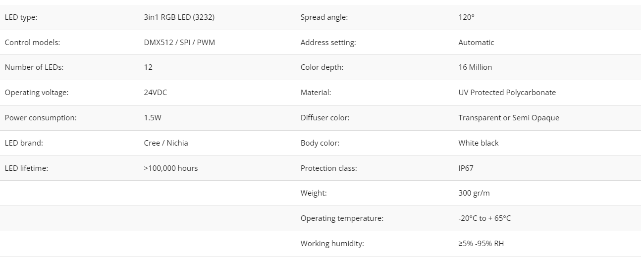Click the "24VDC" operating voltage value
Screen dimensions: 644x258
point(155,93)
